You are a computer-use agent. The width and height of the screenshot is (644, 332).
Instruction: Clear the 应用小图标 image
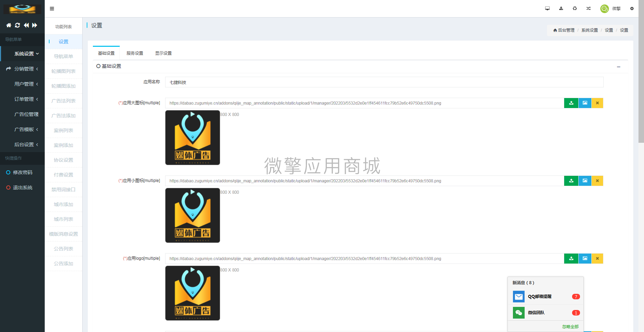[598, 181]
